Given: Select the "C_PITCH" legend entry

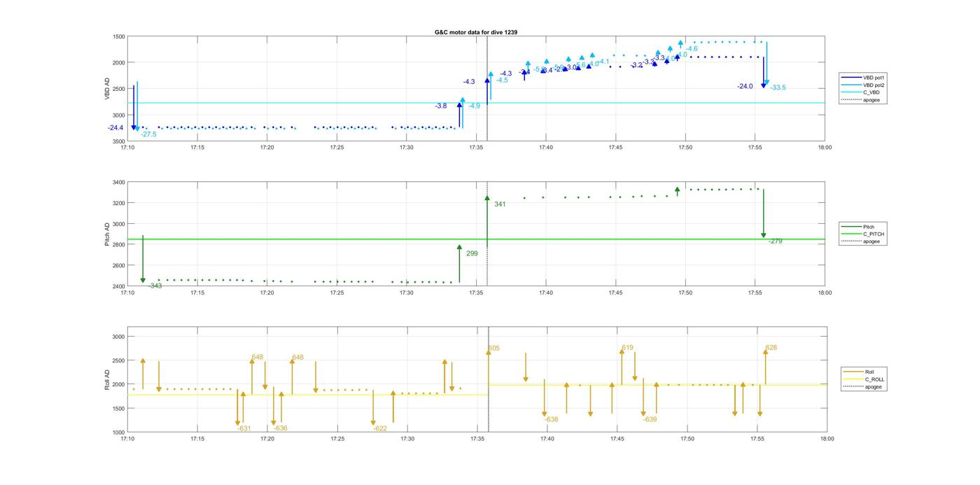Looking at the screenshot, I should pyautogui.click(x=862, y=234).
